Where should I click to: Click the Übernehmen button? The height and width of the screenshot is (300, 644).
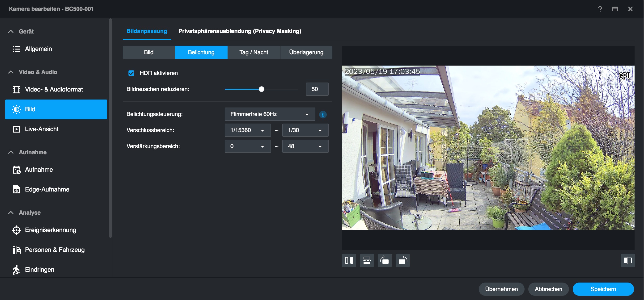[501, 289]
